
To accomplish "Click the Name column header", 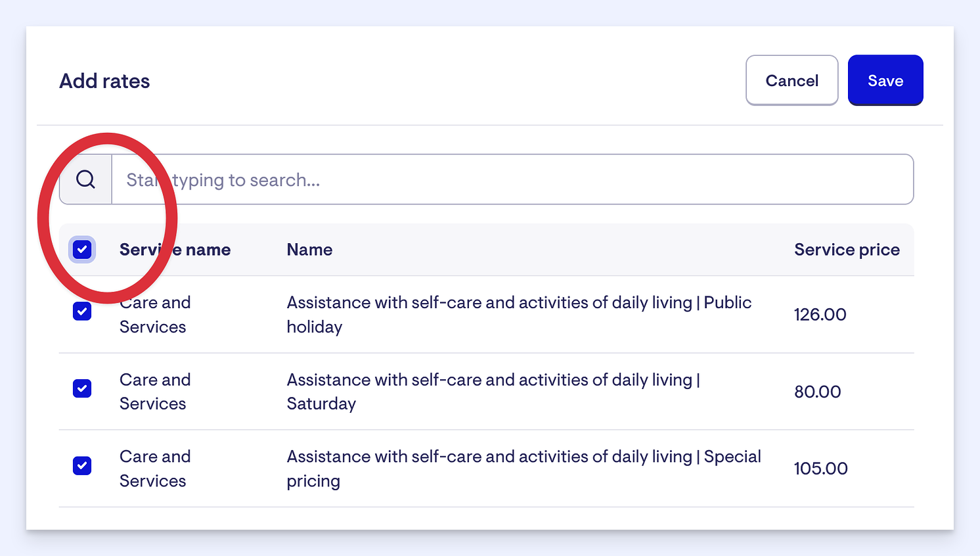I will click(x=309, y=250).
